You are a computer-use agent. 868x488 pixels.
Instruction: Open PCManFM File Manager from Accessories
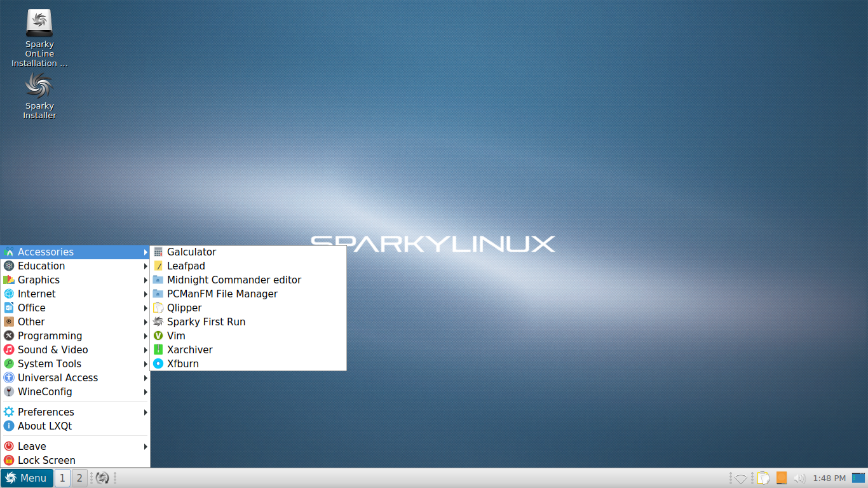[248, 294]
